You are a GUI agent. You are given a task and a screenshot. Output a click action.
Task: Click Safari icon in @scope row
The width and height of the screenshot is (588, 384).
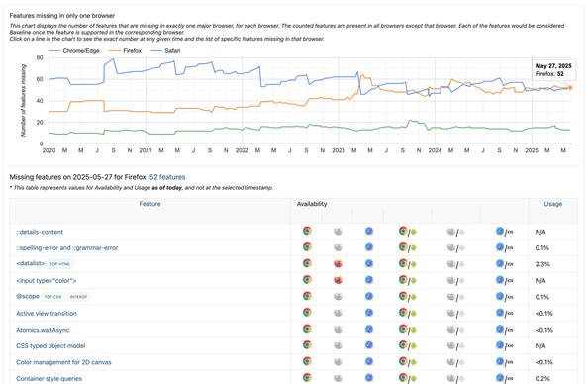pos(369,296)
